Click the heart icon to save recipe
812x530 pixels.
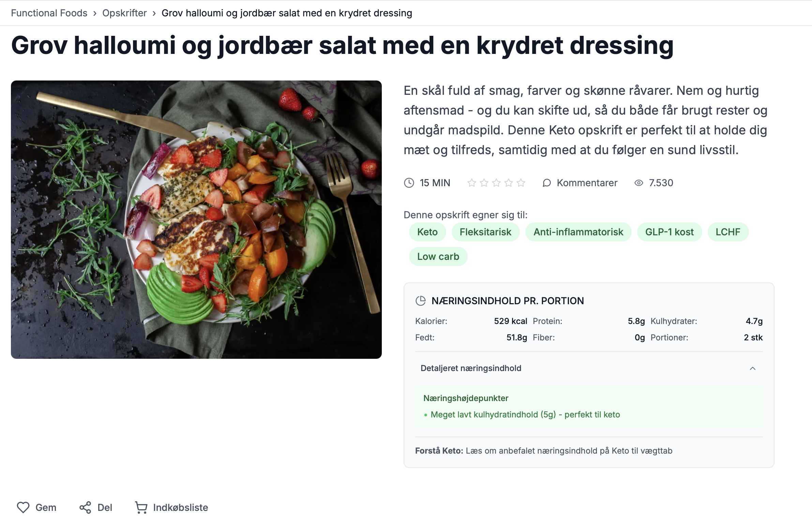tap(23, 507)
